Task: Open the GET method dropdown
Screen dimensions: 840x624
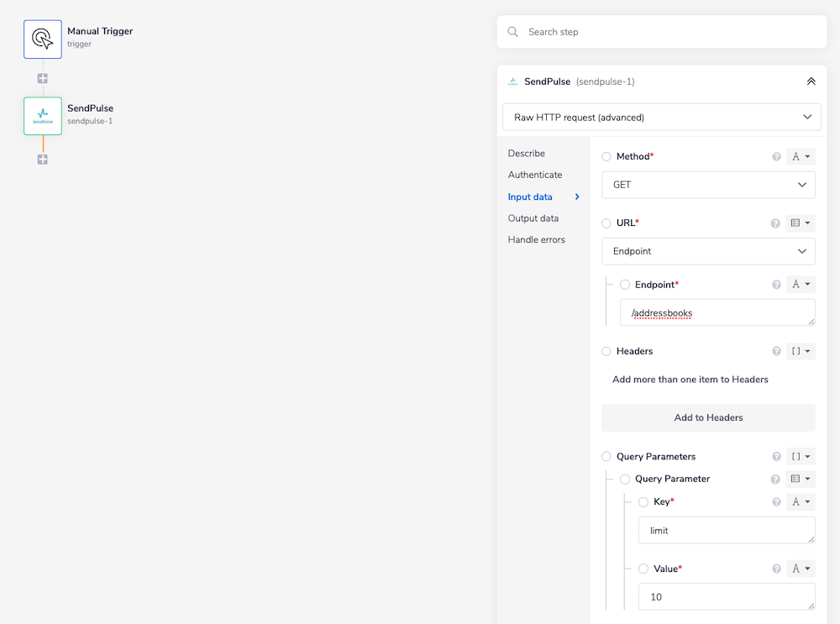Action: pyautogui.click(x=708, y=185)
